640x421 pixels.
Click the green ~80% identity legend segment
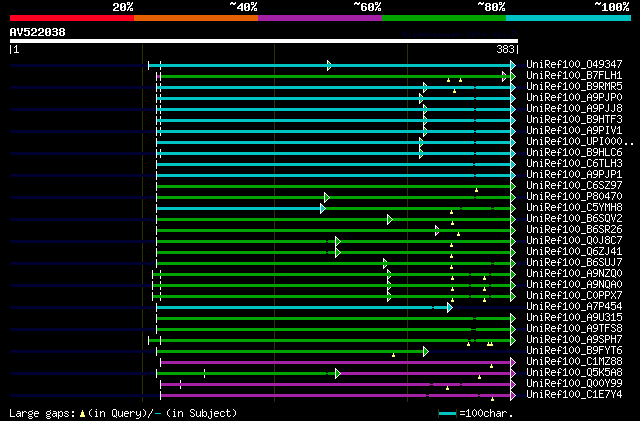tap(444, 18)
